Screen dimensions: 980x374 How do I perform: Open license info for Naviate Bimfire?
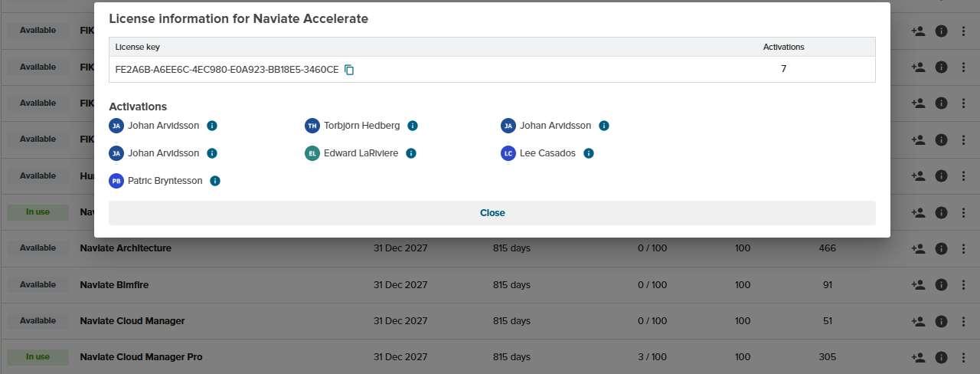942,284
